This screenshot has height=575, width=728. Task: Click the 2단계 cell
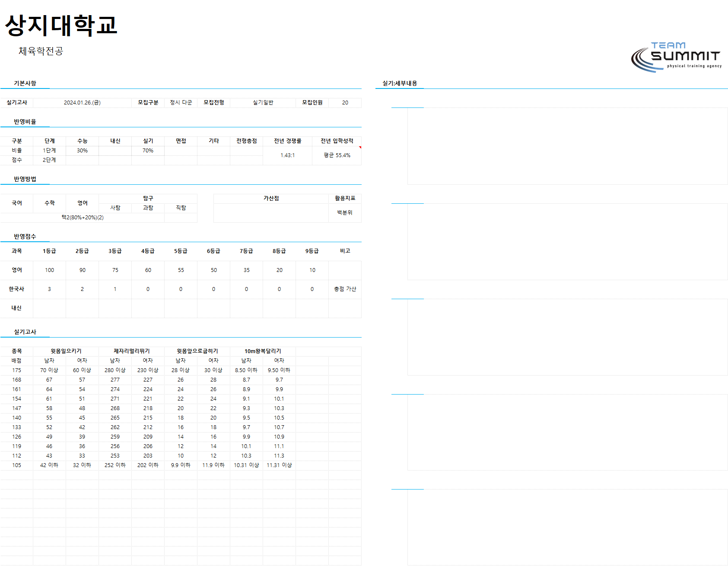click(50, 160)
